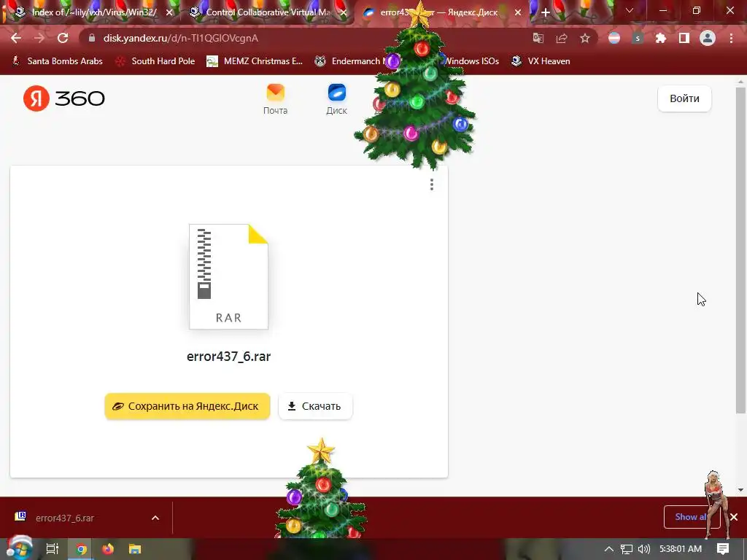Screen dimensions: 747x560
Task: Click the rainbow-striped extension icon
Action: click(614, 38)
